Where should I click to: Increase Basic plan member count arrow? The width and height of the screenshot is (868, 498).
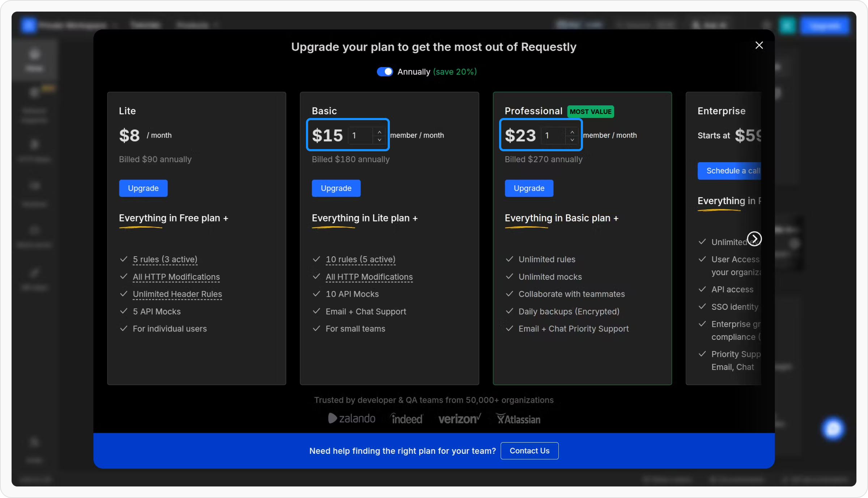(379, 132)
